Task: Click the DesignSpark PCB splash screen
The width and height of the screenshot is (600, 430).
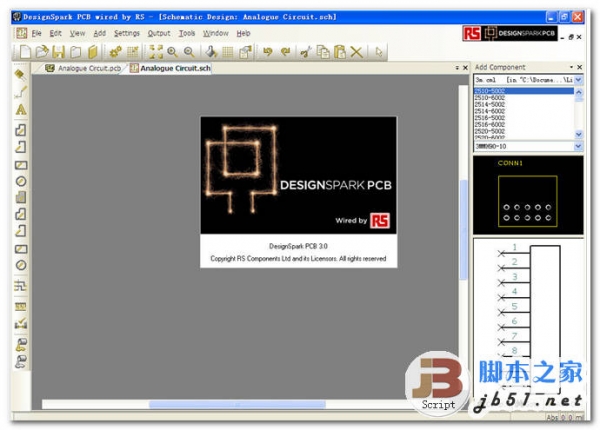Action: pos(298,192)
